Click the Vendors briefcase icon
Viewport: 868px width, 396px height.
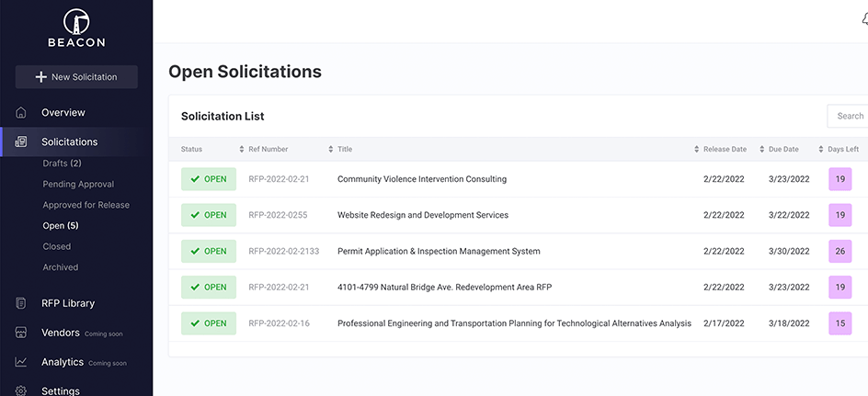pyautogui.click(x=21, y=333)
